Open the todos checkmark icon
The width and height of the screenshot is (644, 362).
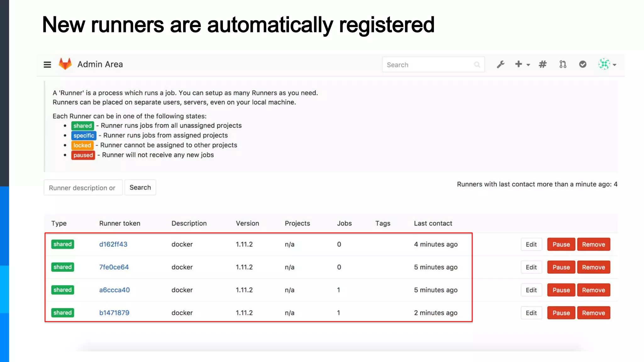pyautogui.click(x=583, y=64)
